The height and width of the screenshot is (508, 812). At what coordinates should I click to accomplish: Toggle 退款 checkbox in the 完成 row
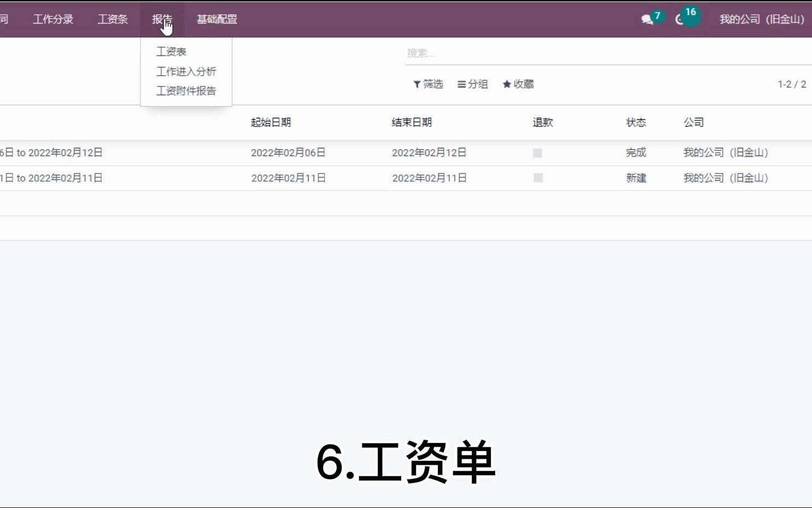click(538, 153)
